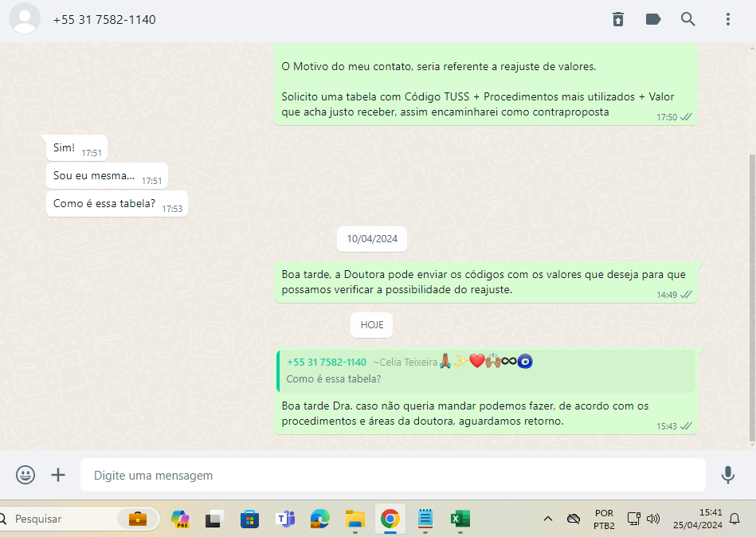This screenshot has width=756, height=537.
Task: Open Microsoft Edge from the taskbar
Action: 319,519
